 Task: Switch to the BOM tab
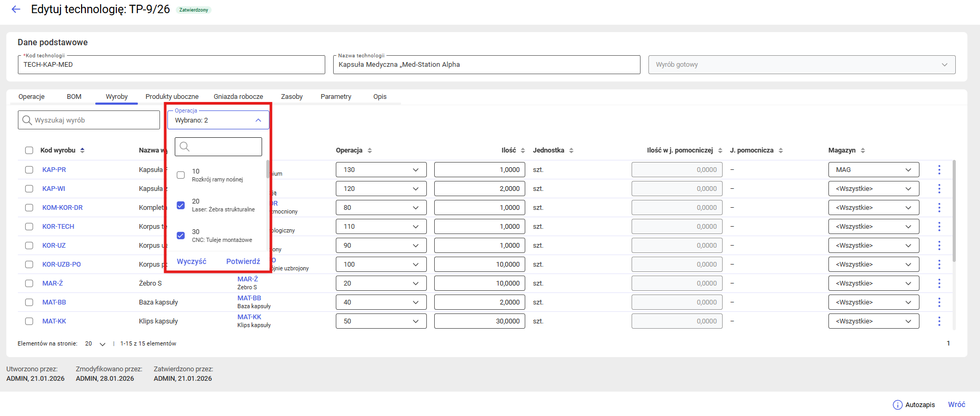[74, 97]
